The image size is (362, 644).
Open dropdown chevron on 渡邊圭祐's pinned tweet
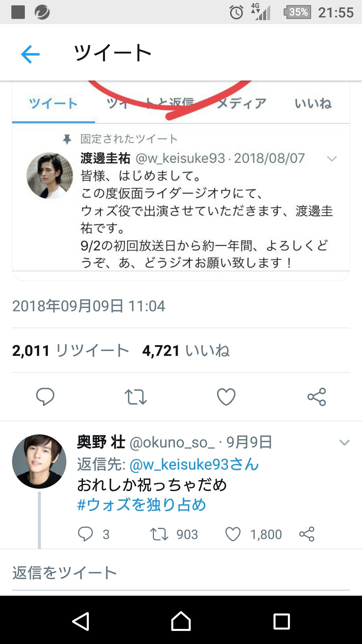[x=331, y=159]
